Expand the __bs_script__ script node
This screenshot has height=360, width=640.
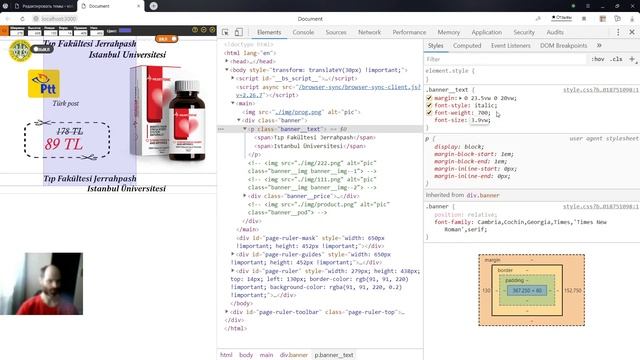233,78
